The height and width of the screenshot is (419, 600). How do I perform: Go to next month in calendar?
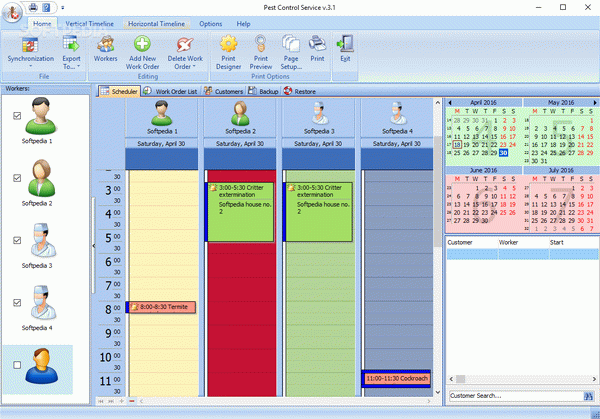coord(595,103)
